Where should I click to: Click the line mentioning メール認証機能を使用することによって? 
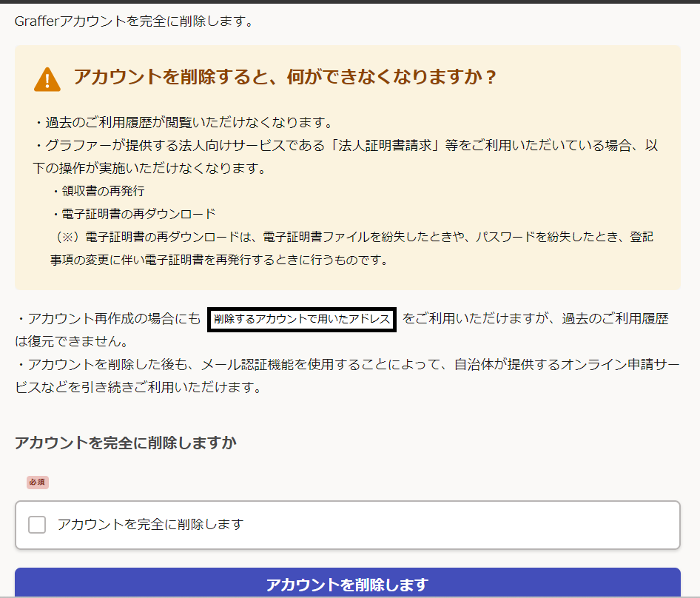click(x=347, y=375)
